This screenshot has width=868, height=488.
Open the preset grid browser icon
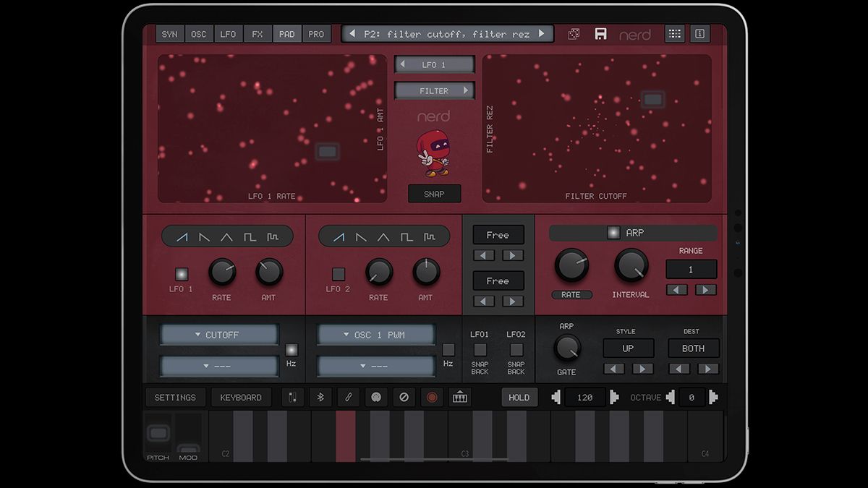675,33
